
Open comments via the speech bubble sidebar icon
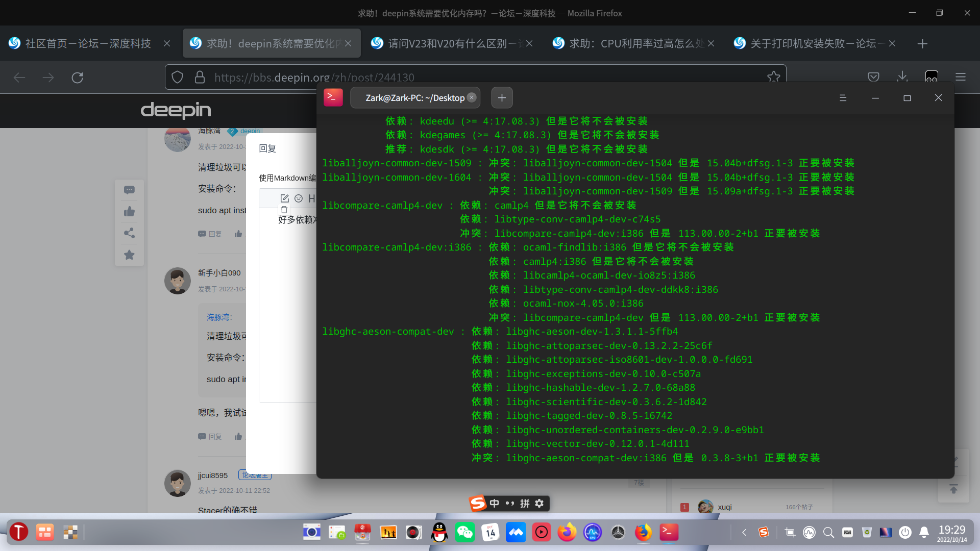(129, 190)
